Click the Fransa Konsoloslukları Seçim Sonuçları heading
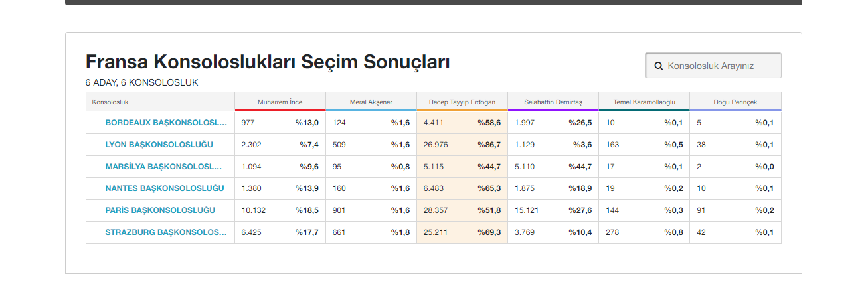Viewport: 868px width, 286px height. (x=268, y=62)
